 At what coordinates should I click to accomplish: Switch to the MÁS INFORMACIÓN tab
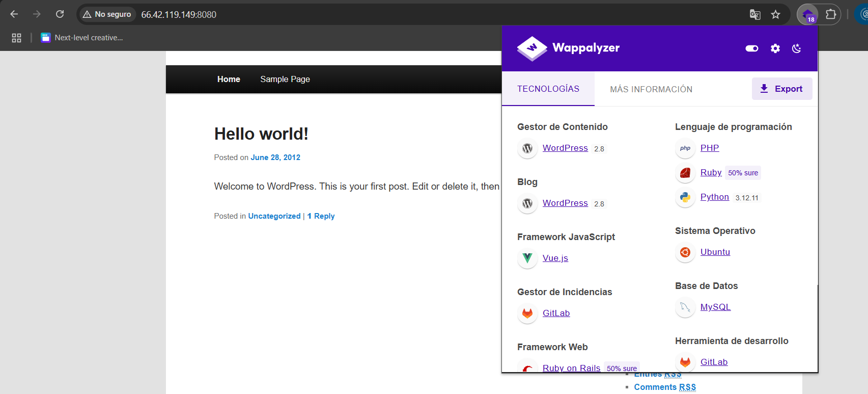[x=651, y=89]
